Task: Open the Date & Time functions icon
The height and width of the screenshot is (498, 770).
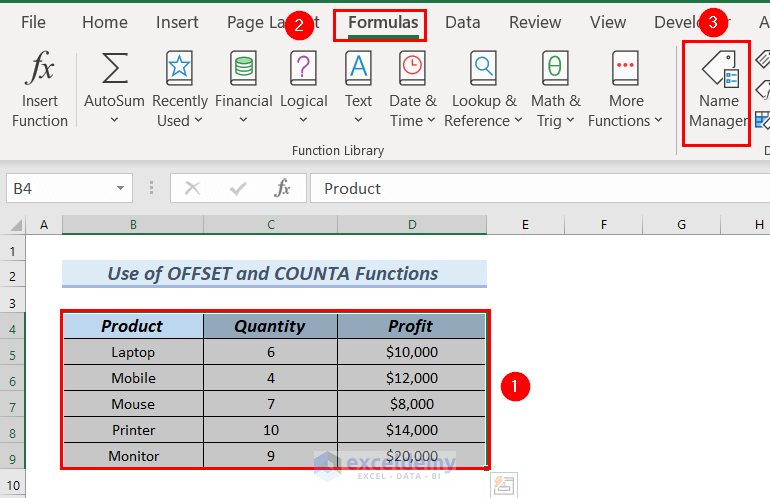Action: (412, 69)
